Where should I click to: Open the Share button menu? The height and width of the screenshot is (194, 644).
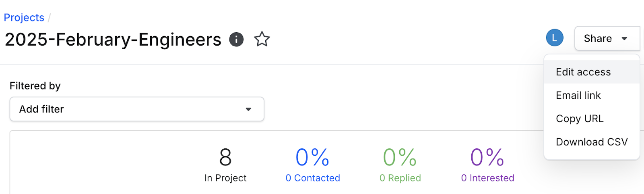pyautogui.click(x=607, y=38)
